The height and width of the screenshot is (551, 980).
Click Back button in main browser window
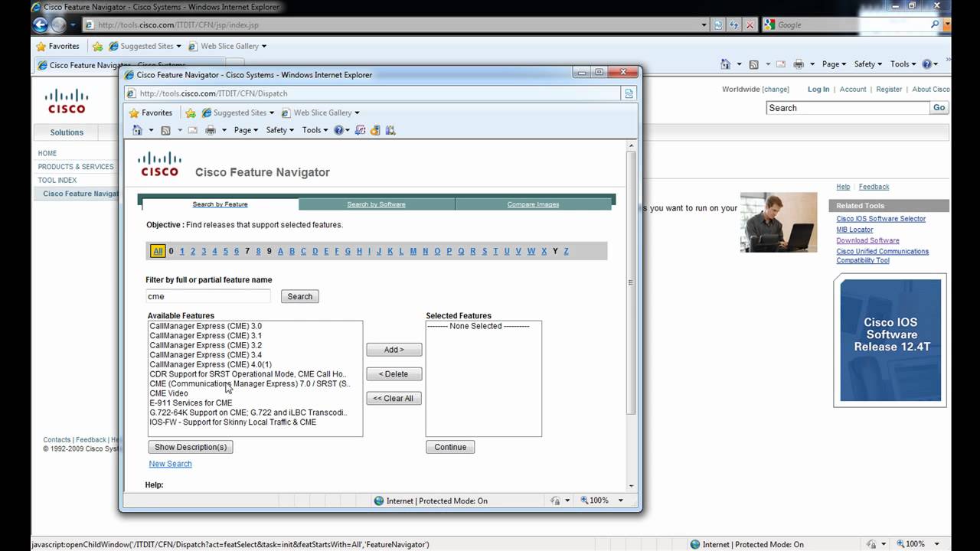pyautogui.click(x=41, y=24)
